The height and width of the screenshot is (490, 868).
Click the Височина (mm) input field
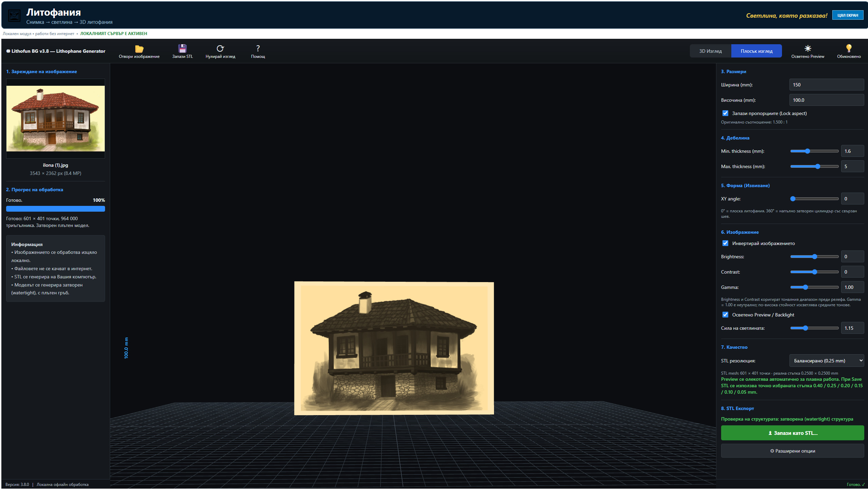pyautogui.click(x=827, y=100)
